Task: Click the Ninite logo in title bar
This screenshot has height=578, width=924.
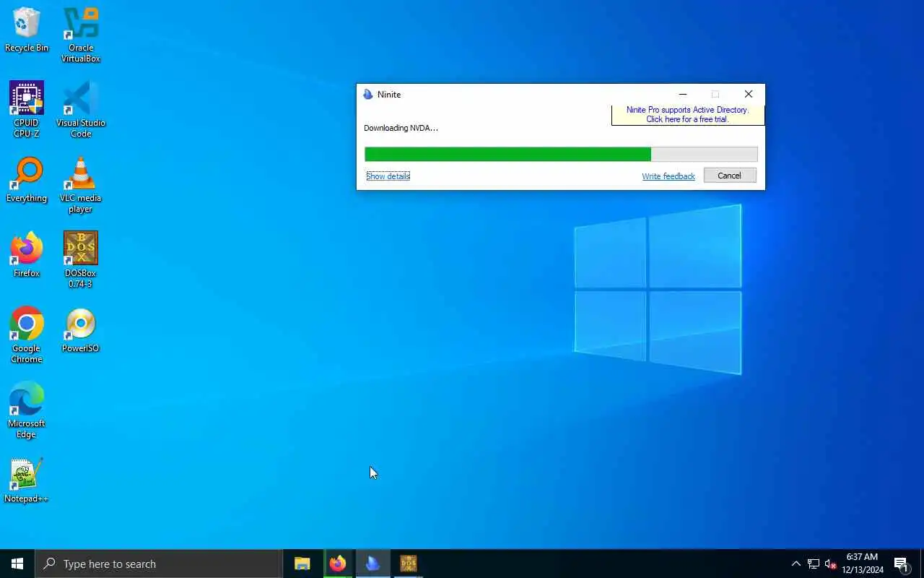Action: tap(368, 95)
